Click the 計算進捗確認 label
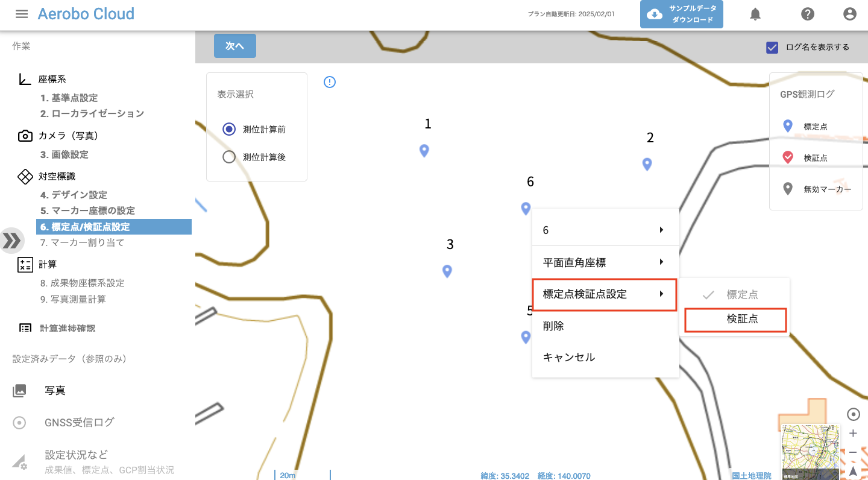This screenshot has height=480, width=868. click(x=68, y=329)
